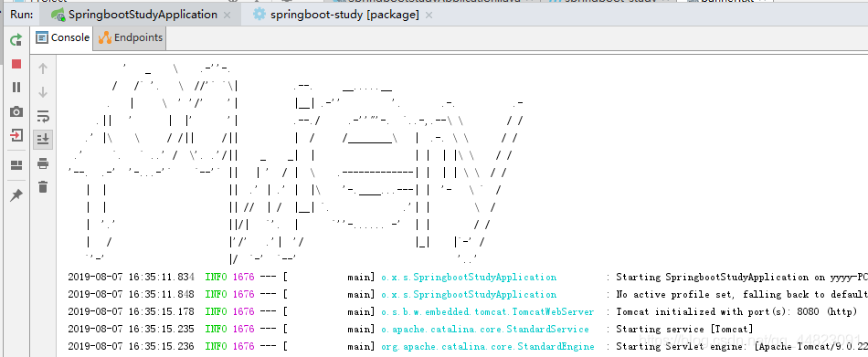868x357 pixels.
Task: Toggle scroll to end of console
Action: pyautogui.click(x=43, y=140)
